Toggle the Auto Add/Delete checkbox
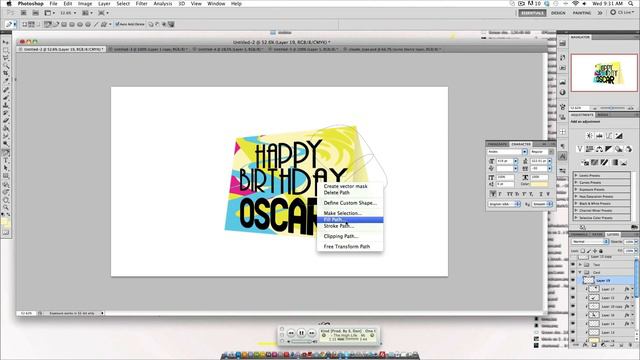 click(117, 24)
